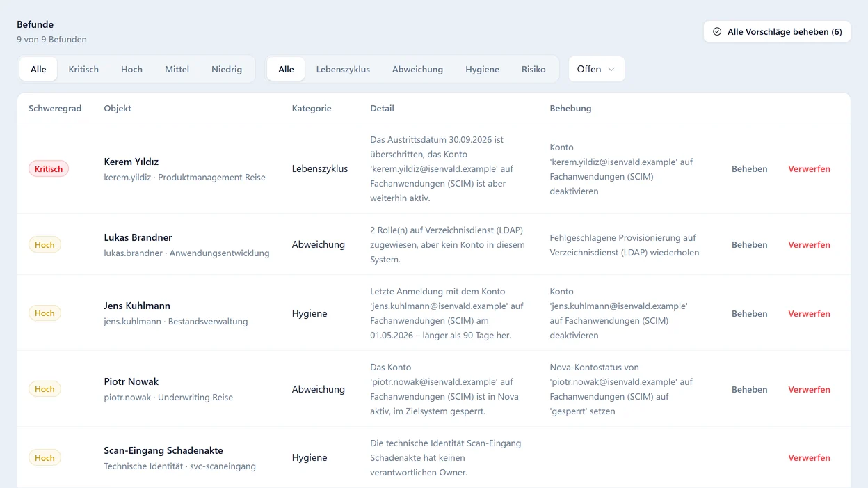The height and width of the screenshot is (488, 868).
Task: Click the Alle Vorschläge beheben (6) button
Action: coord(777,31)
